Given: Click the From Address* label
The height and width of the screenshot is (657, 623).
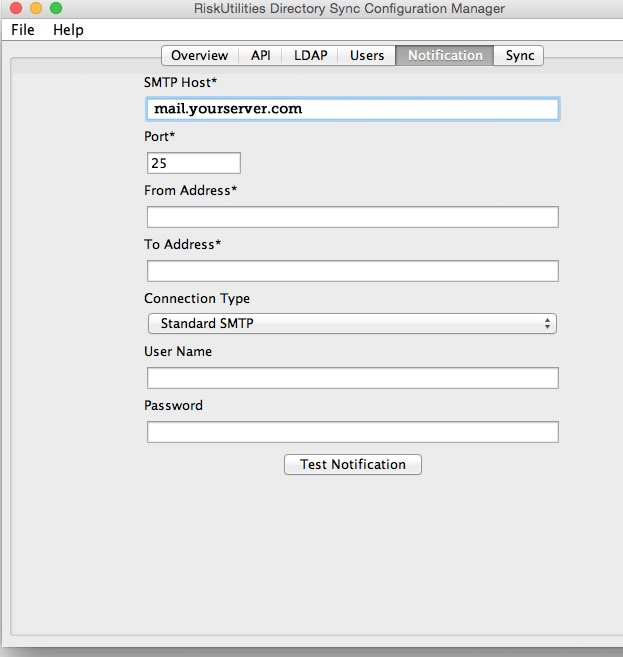Looking at the screenshot, I should point(191,190).
